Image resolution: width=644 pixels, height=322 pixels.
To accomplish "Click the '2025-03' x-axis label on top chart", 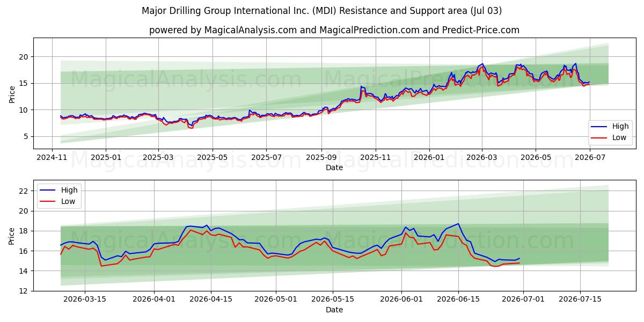I will point(158,157).
